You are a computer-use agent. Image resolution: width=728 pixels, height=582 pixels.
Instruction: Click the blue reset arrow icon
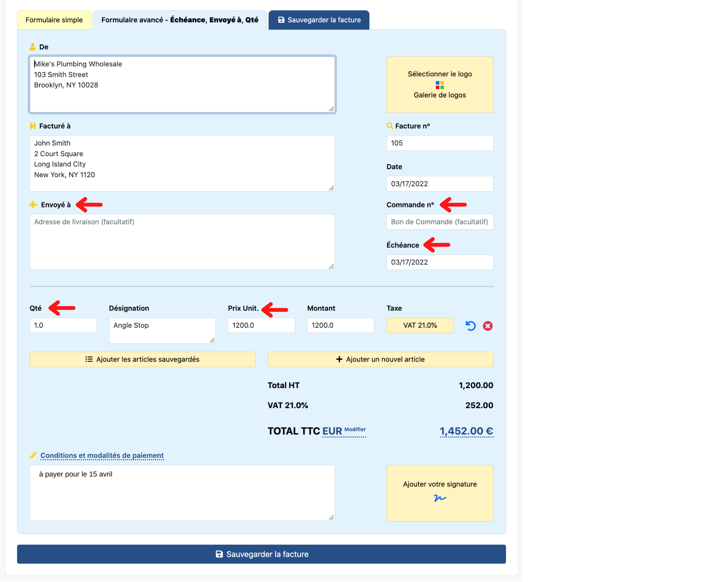tap(471, 326)
